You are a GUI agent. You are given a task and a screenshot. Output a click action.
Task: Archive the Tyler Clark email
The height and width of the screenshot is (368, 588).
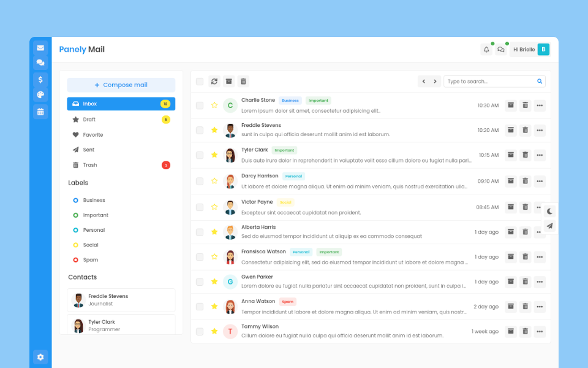click(x=510, y=155)
